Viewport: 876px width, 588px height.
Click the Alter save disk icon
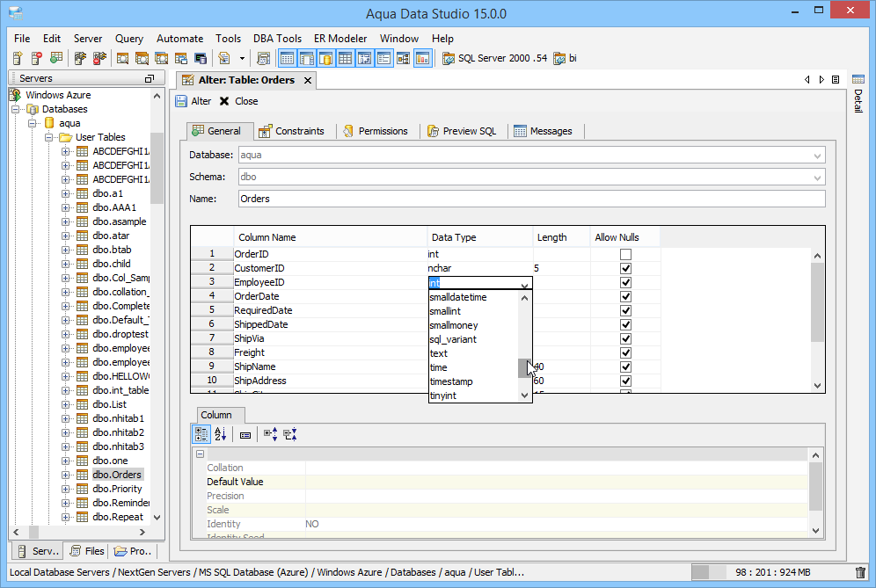click(181, 101)
